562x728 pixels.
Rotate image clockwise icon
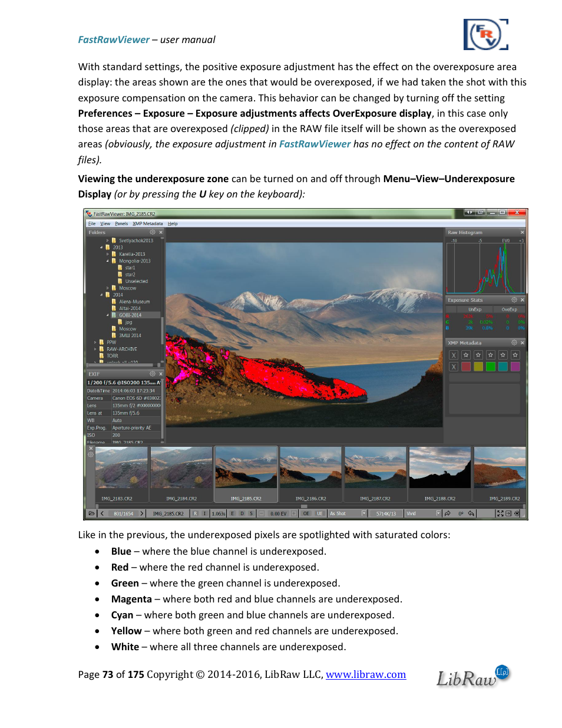[447, 513]
